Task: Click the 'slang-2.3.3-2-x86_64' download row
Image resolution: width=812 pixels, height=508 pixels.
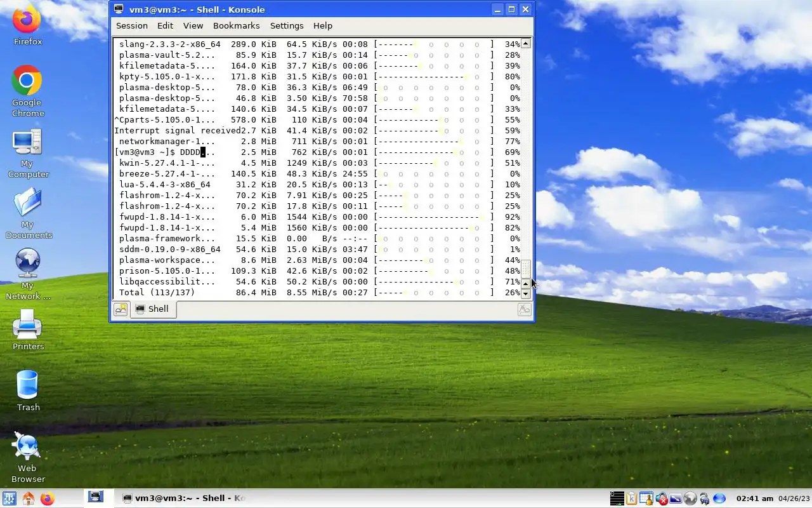Action: coord(317,44)
